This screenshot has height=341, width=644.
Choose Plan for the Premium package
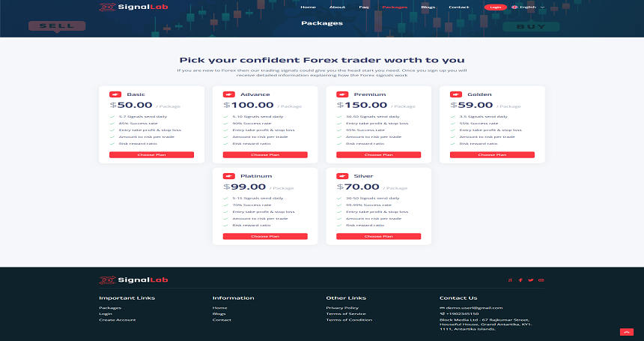point(379,155)
